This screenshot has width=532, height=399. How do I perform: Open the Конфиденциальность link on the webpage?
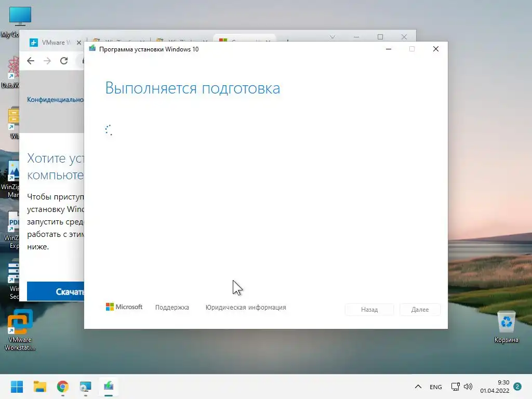[55, 99]
